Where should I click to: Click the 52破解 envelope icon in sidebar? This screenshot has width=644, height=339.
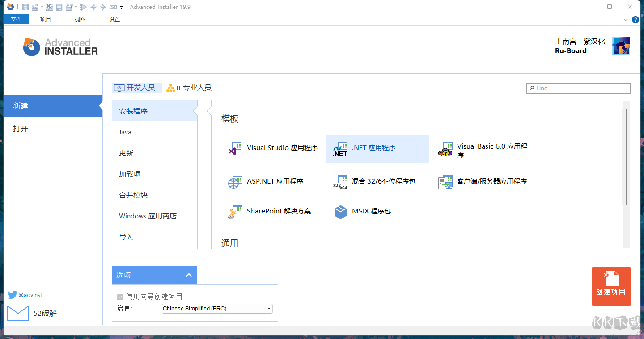(x=18, y=313)
